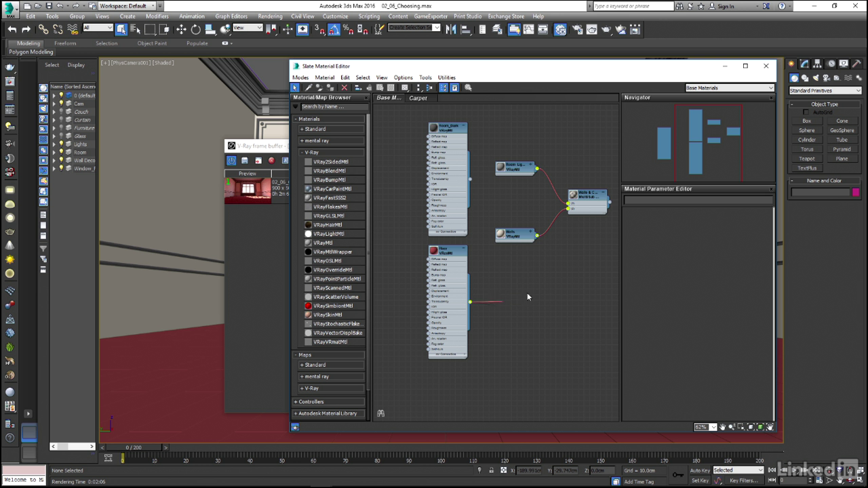
Task: Click the render preview thumbnail in V-Ray buffer
Action: pos(248,190)
